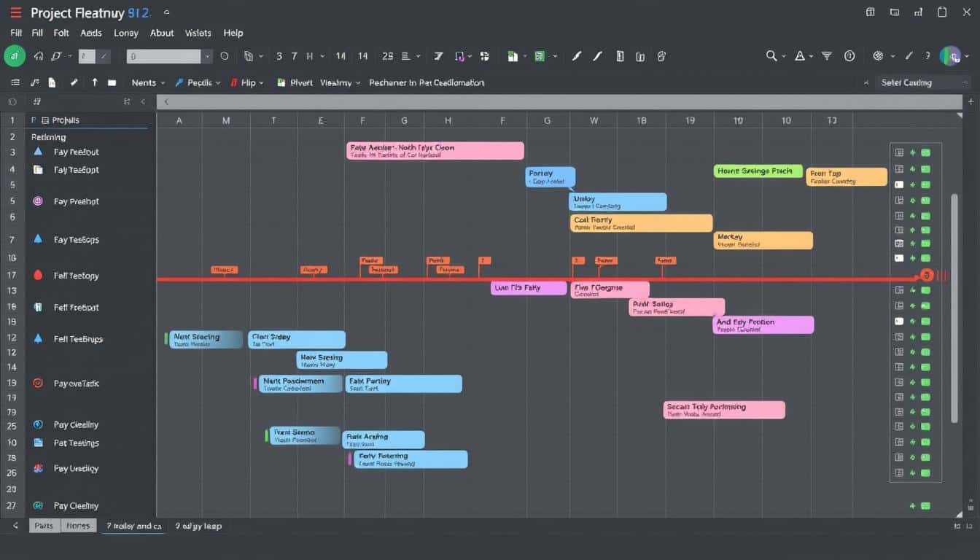980x560 pixels.
Task: Open the Pecdic dropdown
Action: 198,83
